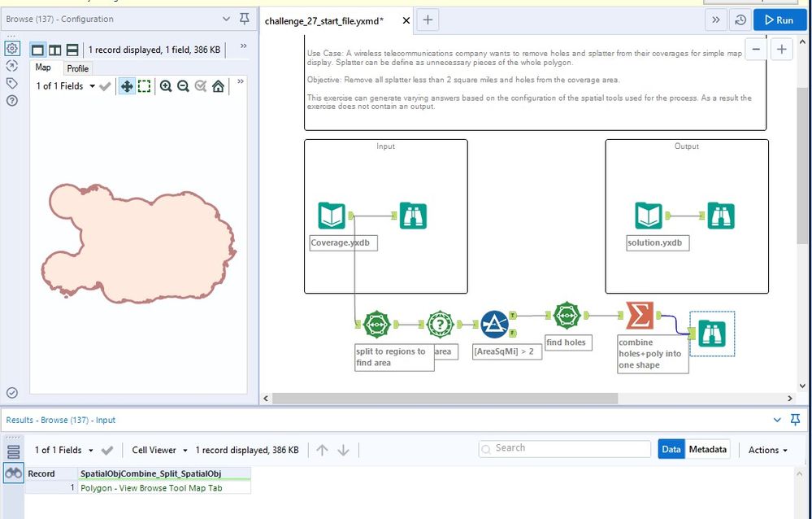Viewport: 812px width, 519px height.
Task: Close challenge_27_start_file.yxmd tab
Action: 406,20
